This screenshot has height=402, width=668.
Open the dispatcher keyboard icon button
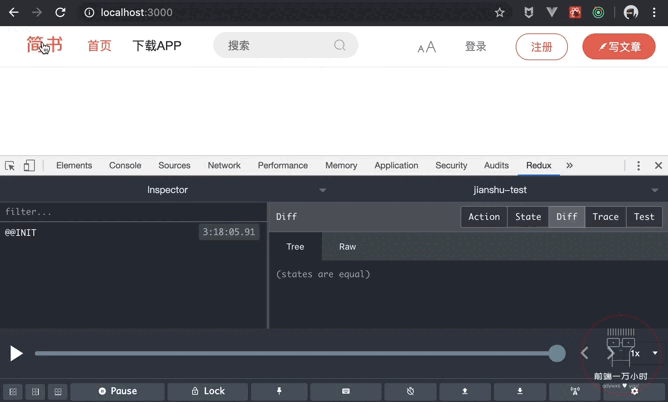click(346, 391)
